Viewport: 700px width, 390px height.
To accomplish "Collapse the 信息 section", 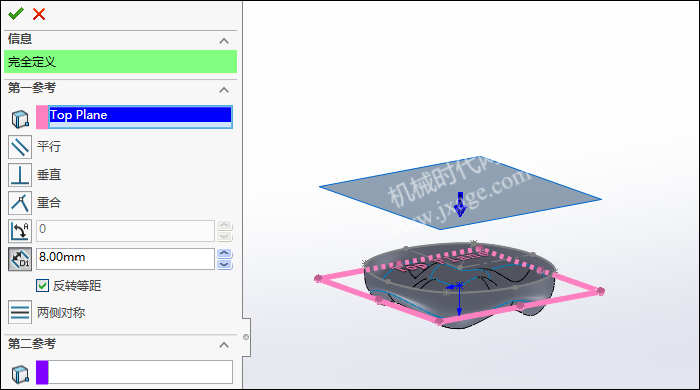I will [224, 41].
